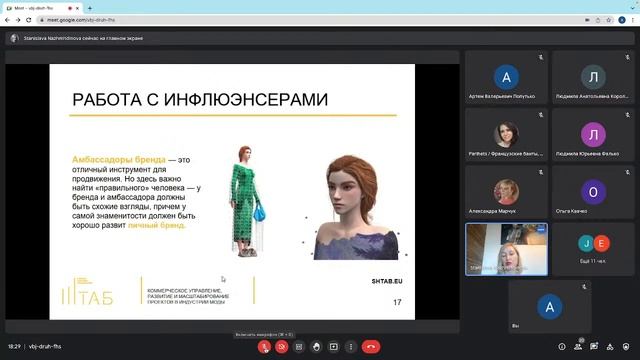Turn on the microphone in the call controls
Viewport: 640px width, 360px height.
point(264,347)
